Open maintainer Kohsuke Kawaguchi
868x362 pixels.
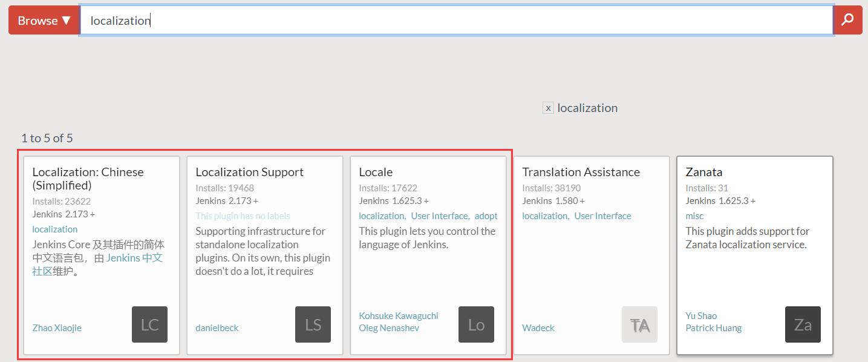click(x=399, y=316)
